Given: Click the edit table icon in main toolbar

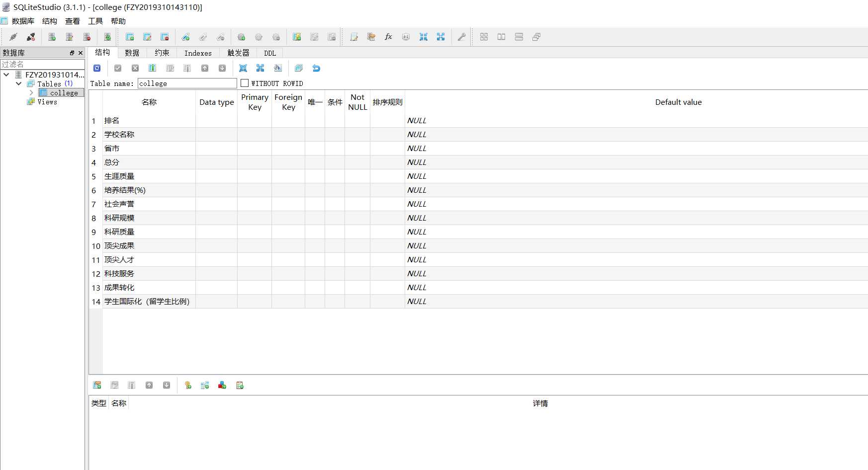Looking at the screenshot, I should coord(147,37).
